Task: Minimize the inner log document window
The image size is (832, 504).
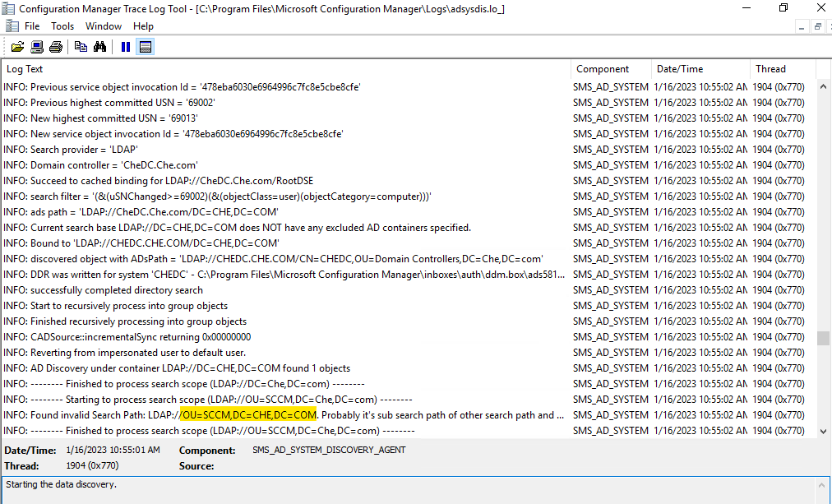Action: pyautogui.click(x=802, y=26)
